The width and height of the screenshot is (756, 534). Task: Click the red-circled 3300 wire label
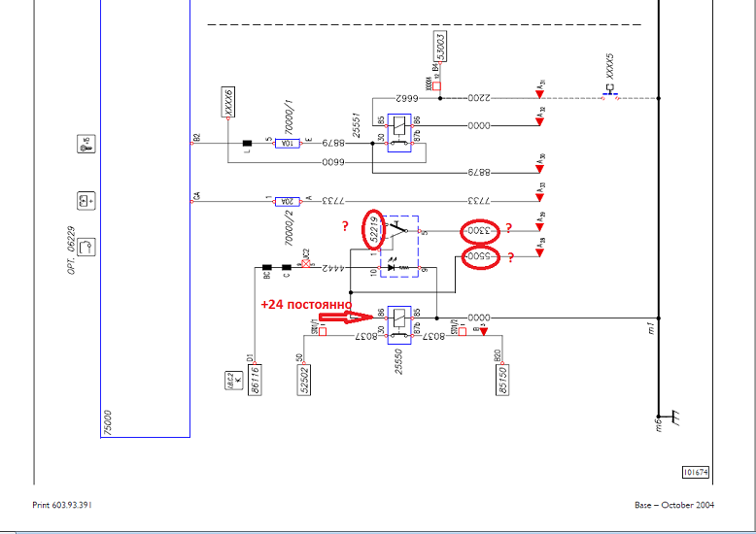[x=480, y=231]
